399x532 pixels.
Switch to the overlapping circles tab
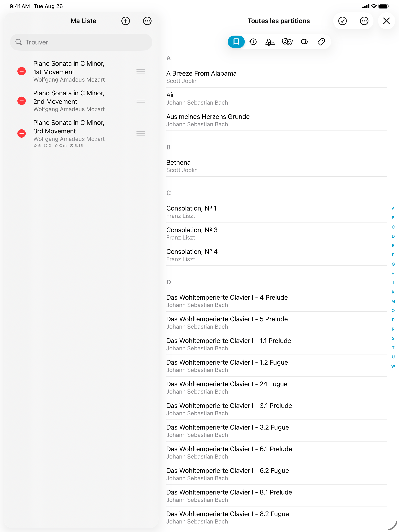point(304,42)
